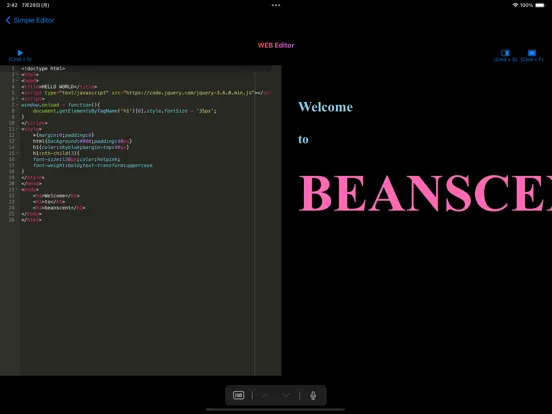Click the h1 color:skyblue rule line
The width and height of the screenshot is (552, 414).
pyautogui.click(x=81, y=147)
